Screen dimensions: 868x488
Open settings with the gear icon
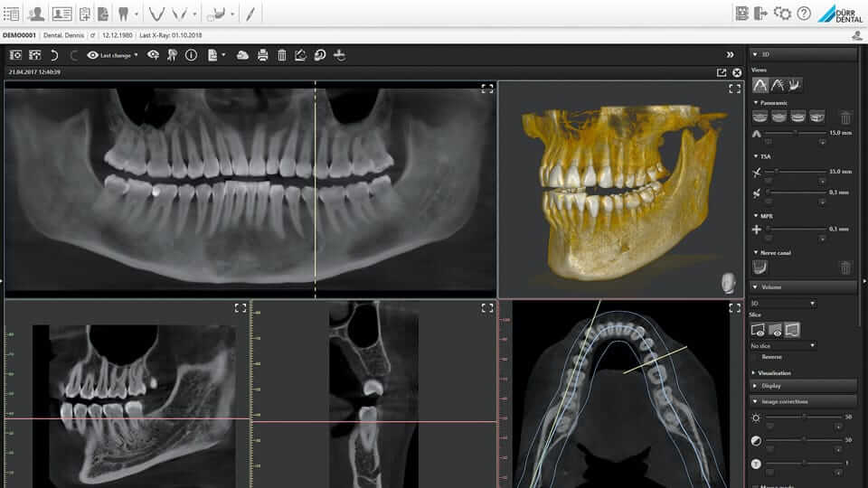click(x=783, y=14)
